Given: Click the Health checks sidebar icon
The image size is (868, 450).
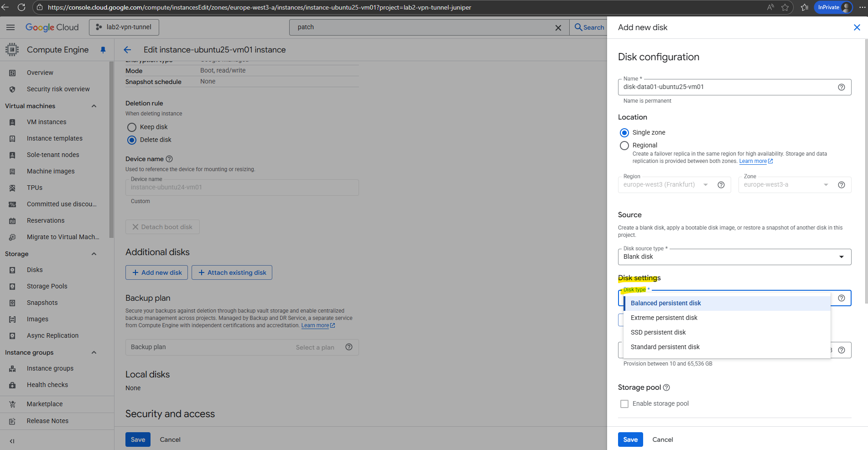Looking at the screenshot, I should click(12, 385).
